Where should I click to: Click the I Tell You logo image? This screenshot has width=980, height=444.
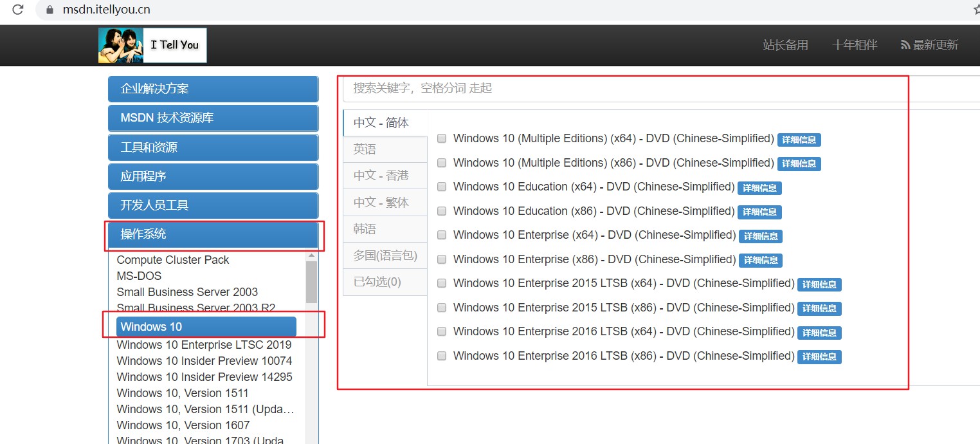point(152,45)
